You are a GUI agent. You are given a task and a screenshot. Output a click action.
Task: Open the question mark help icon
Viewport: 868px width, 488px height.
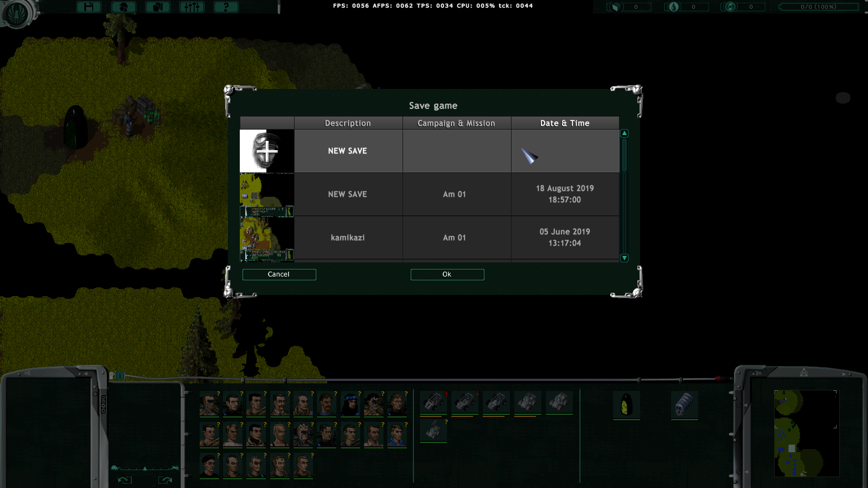[x=226, y=7]
